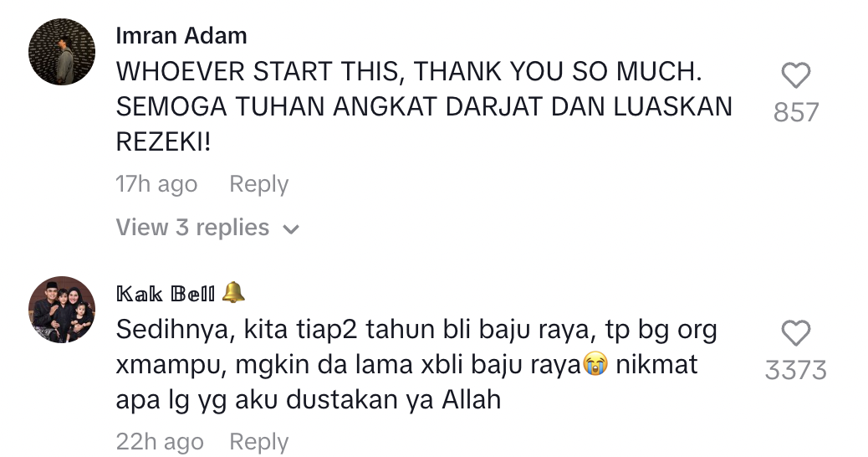Click the 857 likes count
868x457 pixels.
[795, 112]
